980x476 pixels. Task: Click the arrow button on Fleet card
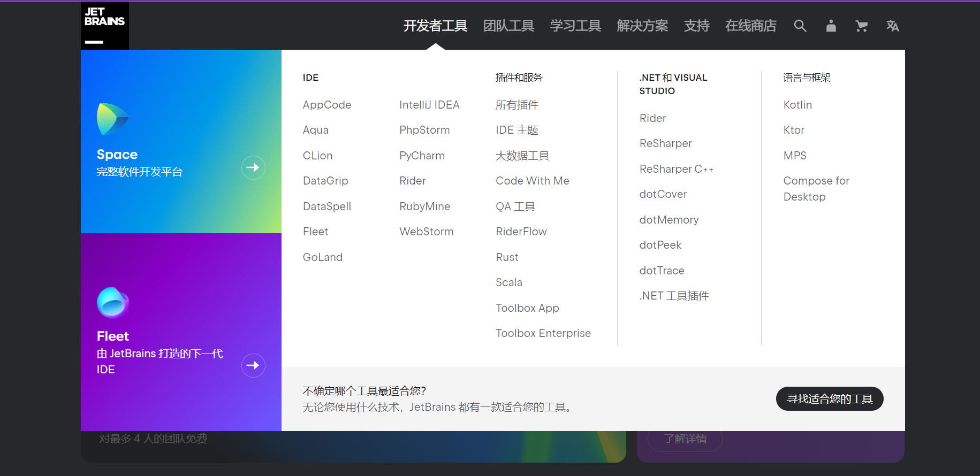click(253, 366)
